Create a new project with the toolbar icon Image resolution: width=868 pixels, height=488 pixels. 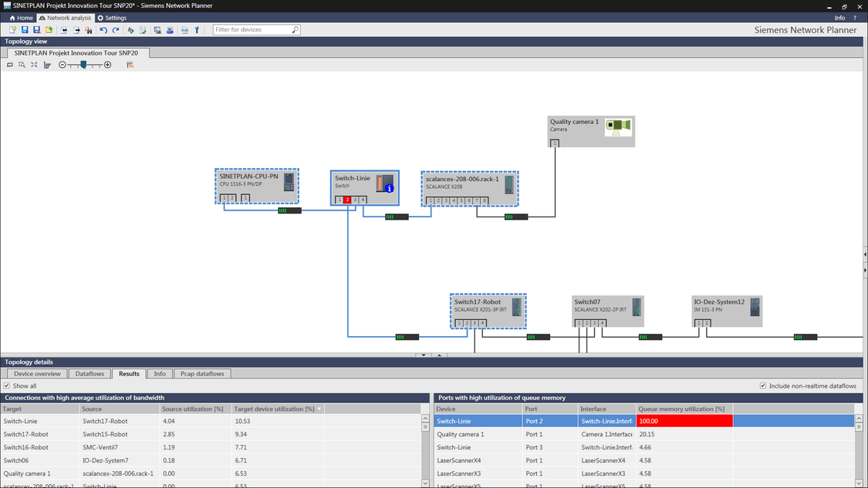click(12, 30)
